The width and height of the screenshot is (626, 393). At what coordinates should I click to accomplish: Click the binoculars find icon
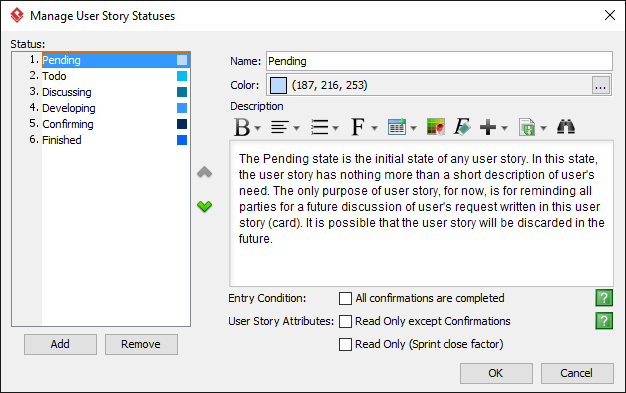tap(566, 127)
